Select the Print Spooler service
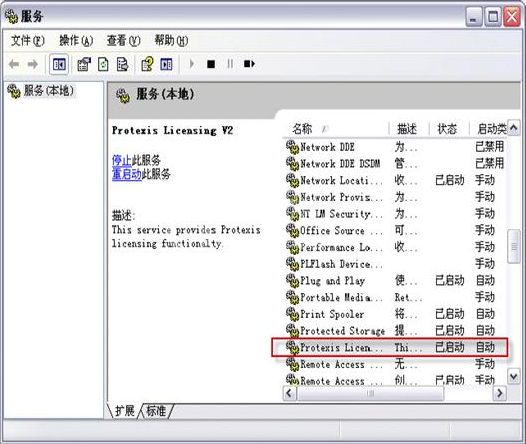The image size is (526, 444). 396,314
